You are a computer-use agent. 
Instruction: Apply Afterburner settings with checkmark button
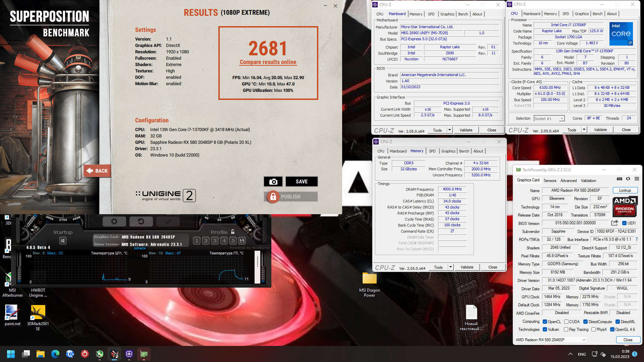pyautogui.click(x=168, y=221)
